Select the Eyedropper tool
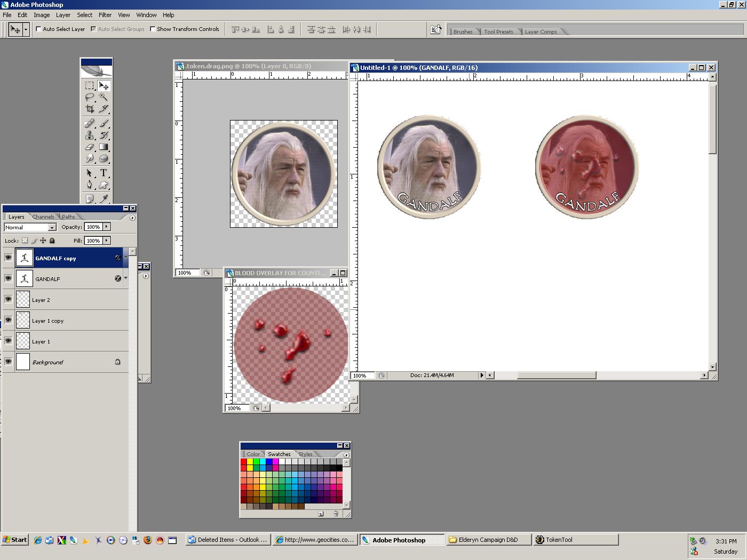Screen dimensions: 747x560 pos(104,199)
